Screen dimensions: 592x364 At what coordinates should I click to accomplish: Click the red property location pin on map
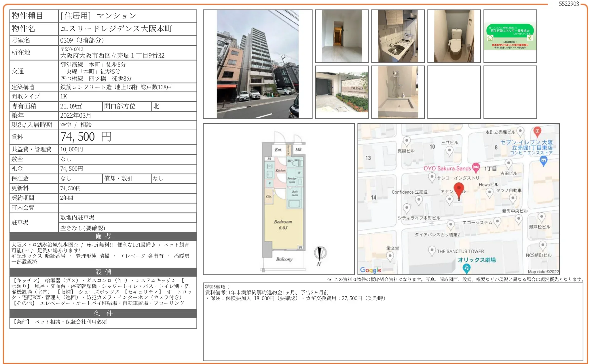pos(459,188)
